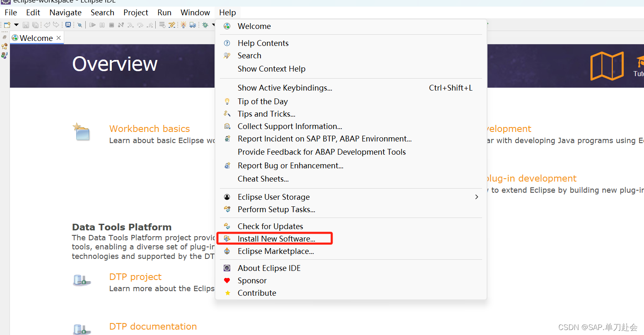Click the Terminate square icon

point(111,25)
